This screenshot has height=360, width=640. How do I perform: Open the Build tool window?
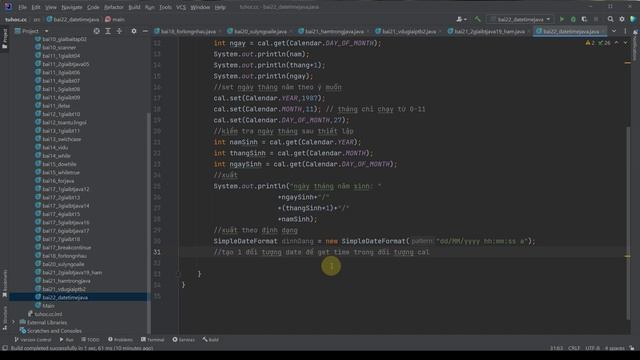211,340
